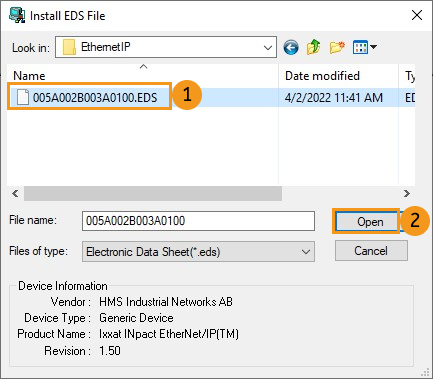Click vendor HMS Industrial Networks AB
Viewport: 433px width, 379px height.
click(166, 302)
